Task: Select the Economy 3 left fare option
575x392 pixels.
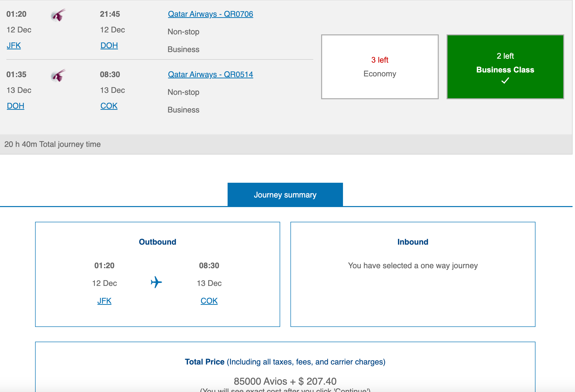Action: click(x=380, y=67)
